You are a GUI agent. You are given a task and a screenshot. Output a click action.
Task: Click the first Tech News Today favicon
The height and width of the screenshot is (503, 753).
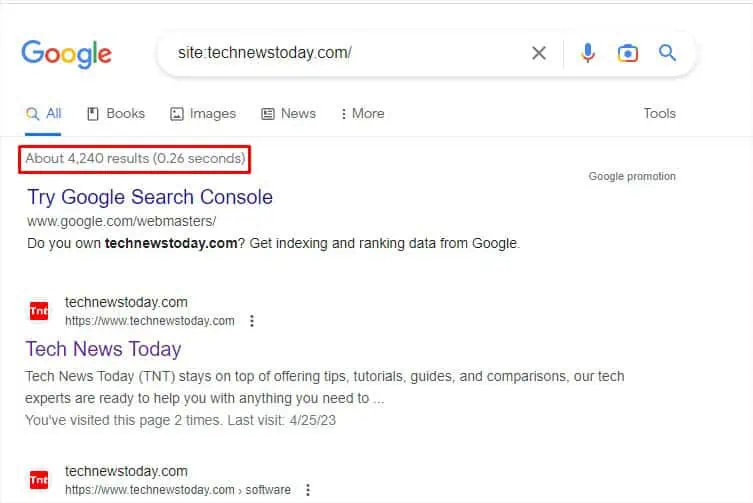(39, 311)
